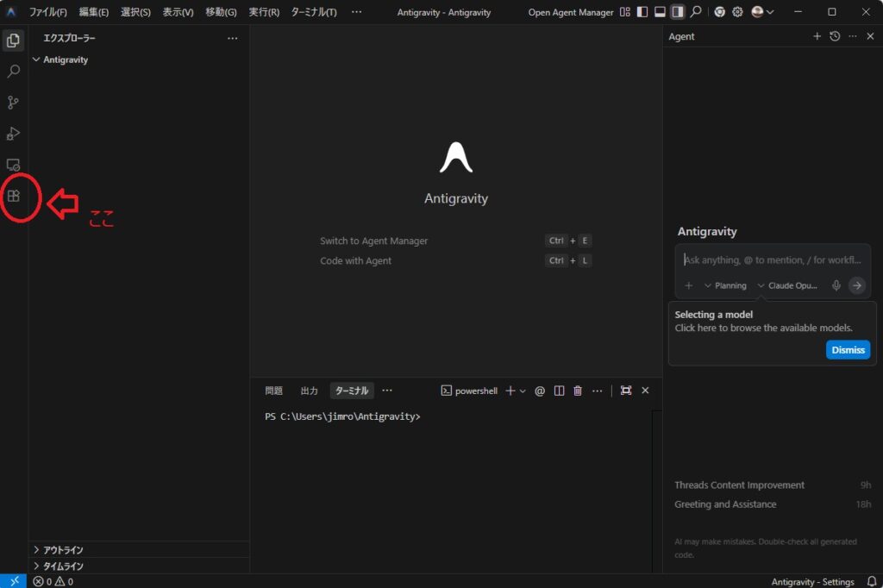This screenshot has width=883, height=588.
Task: Toggle the primary side bar visibility
Action: click(x=642, y=12)
